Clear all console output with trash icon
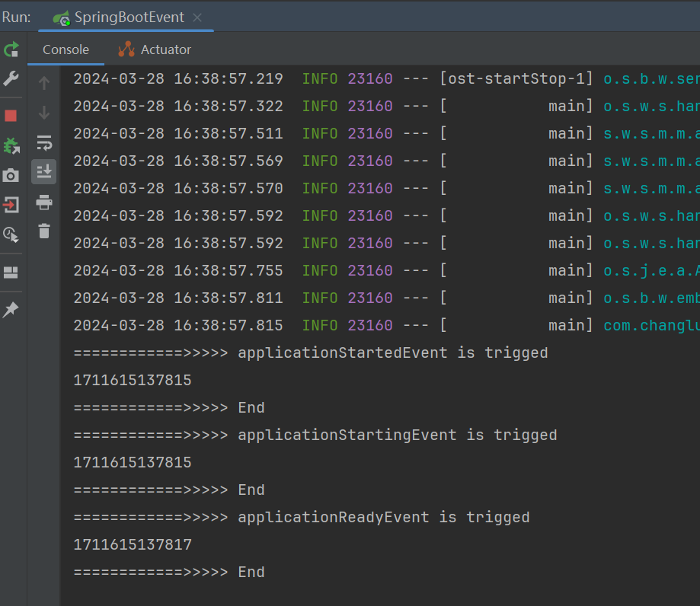The image size is (700, 606). pos(43,231)
